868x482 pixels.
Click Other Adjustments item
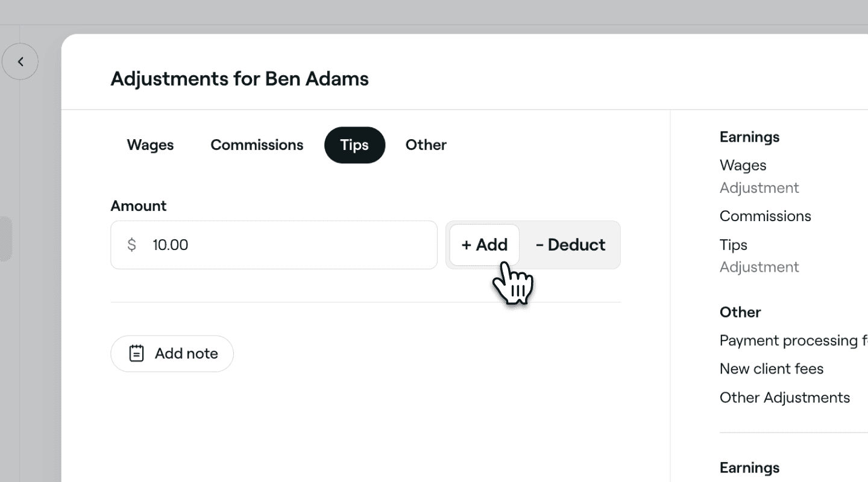click(x=785, y=398)
